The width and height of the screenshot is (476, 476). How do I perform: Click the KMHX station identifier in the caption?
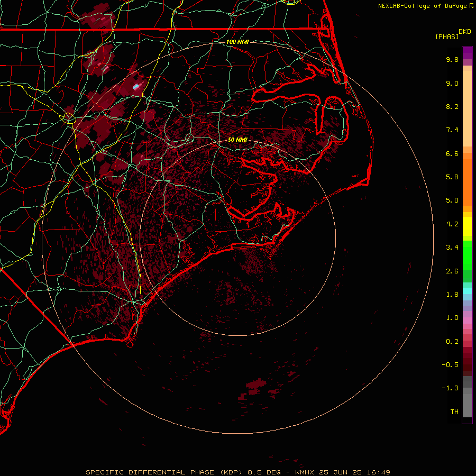click(x=305, y=472)
